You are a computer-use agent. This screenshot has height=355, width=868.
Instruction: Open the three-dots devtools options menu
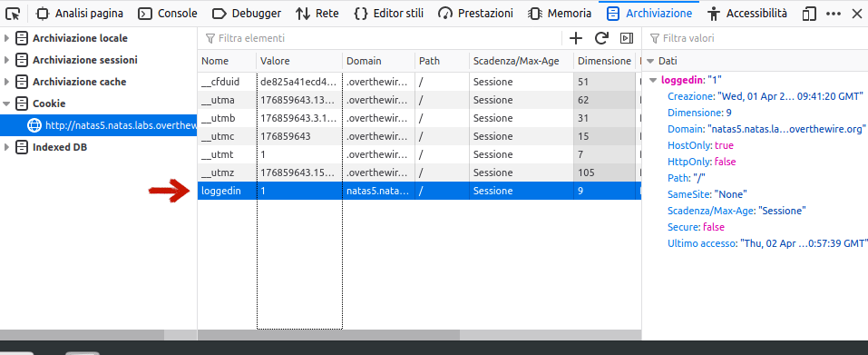click(x=834, y=14)
